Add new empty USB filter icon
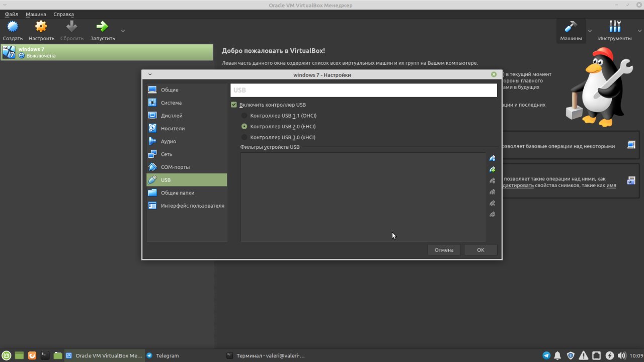Screen dimensions: 644x362 493,158
